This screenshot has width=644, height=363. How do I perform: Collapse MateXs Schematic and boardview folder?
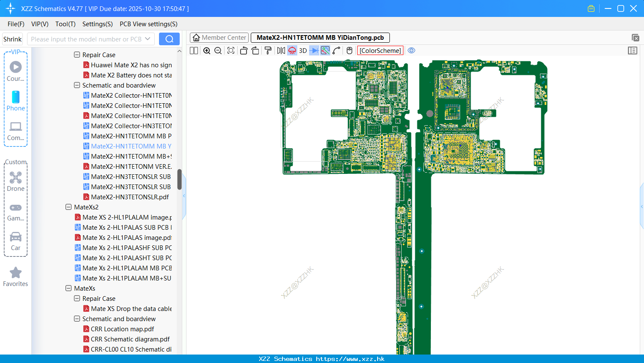pos(77,319)
